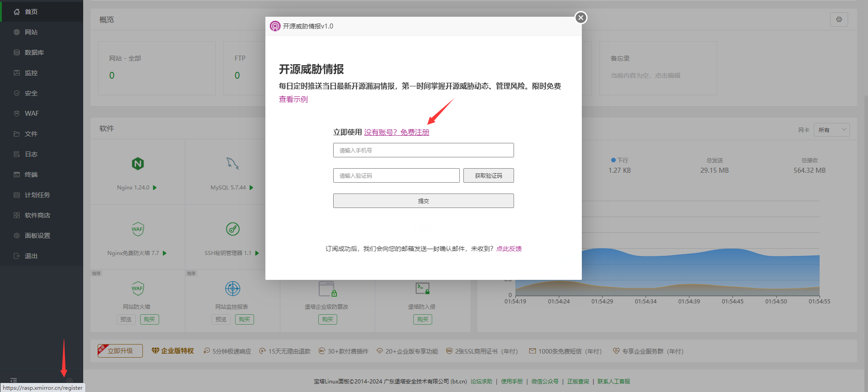Click 购买 under 网站防火墙
The height and width of the screenshot is (392, 868).
coord(150,320)
